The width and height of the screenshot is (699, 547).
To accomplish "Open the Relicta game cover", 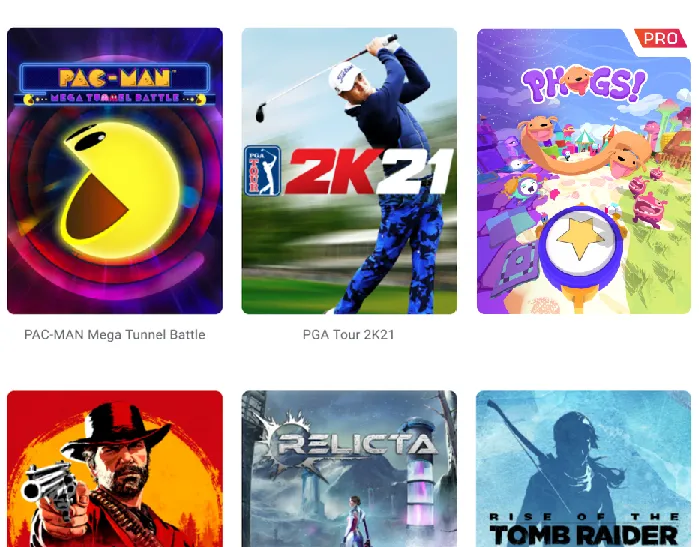I will (x=349, y=469).
